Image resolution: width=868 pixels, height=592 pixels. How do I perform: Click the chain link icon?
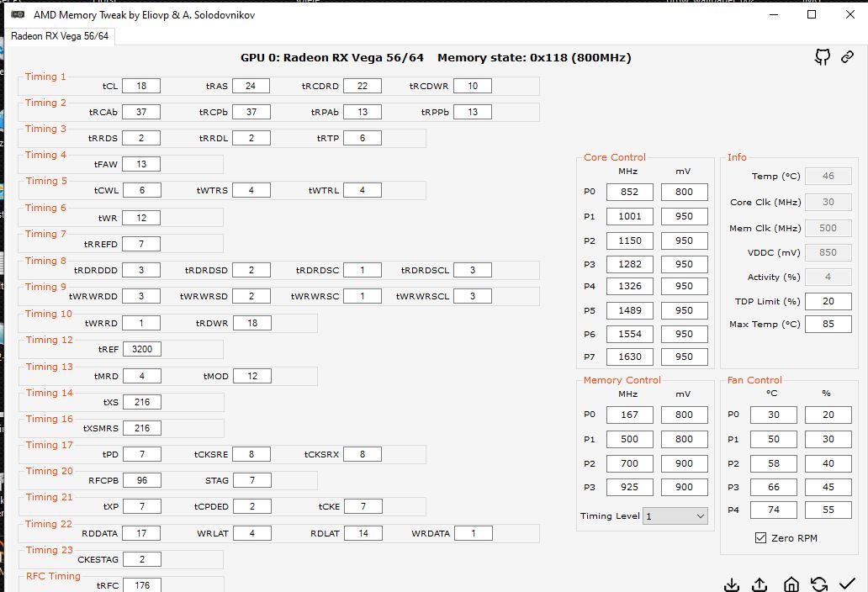click(847, 56)
